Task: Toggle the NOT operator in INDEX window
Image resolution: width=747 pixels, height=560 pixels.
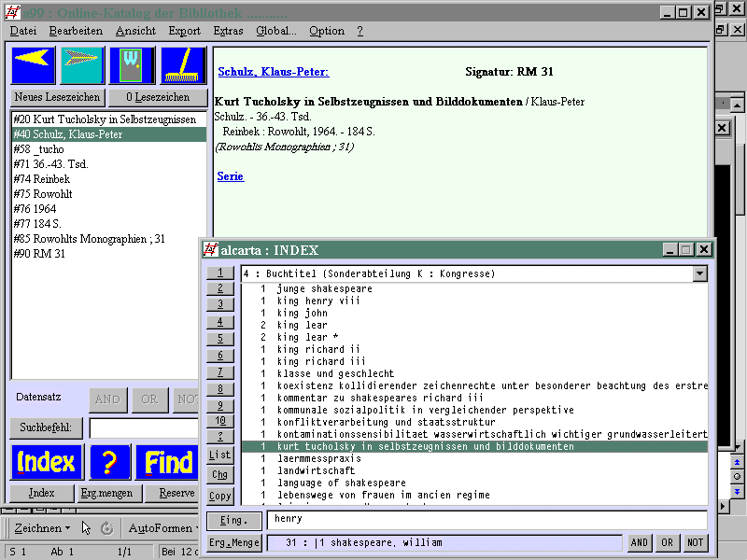Action: (x=696, y=542)
